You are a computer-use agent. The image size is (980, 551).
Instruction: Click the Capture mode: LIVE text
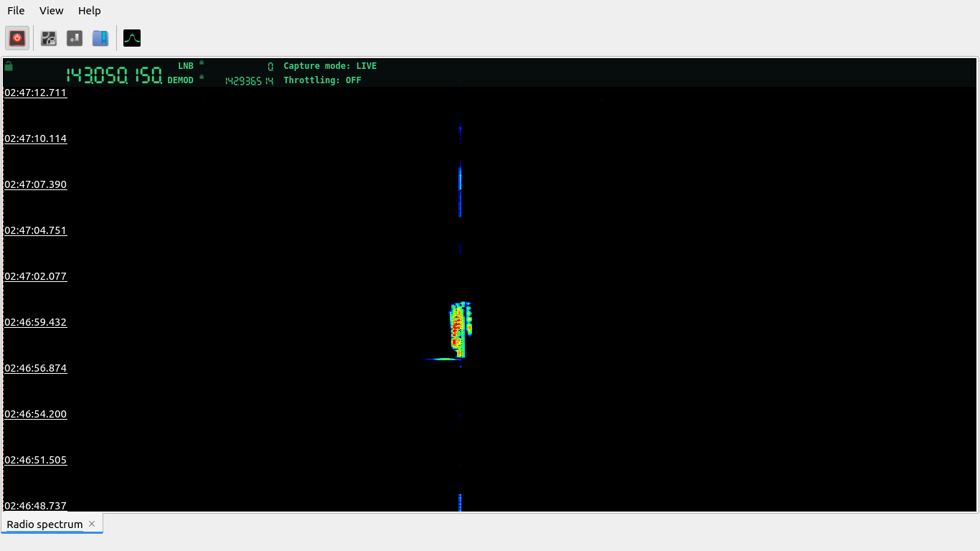point(330,66)
